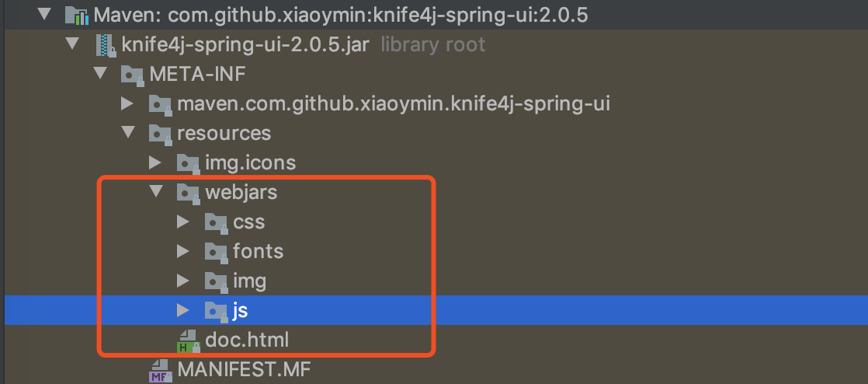Select the fonts folder label
This screenshot has width=868, height=384.
(258, 251)
